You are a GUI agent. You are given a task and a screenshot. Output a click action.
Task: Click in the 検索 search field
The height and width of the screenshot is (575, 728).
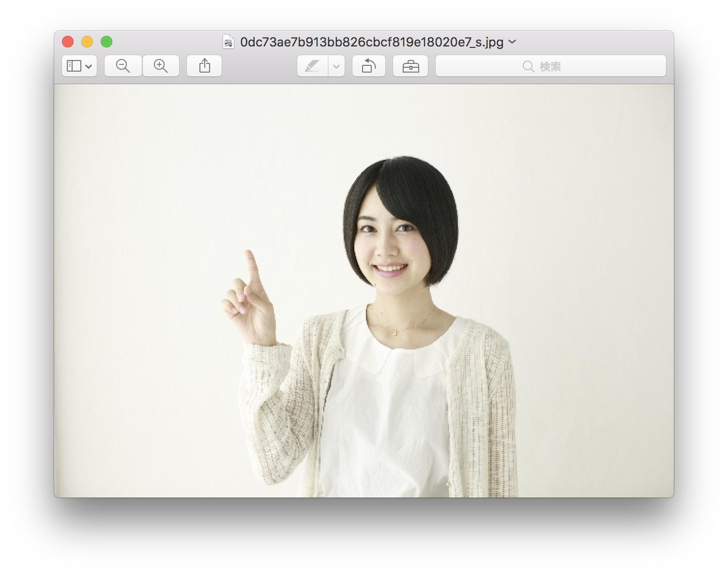pyautogui.click(x=551, y=66)
